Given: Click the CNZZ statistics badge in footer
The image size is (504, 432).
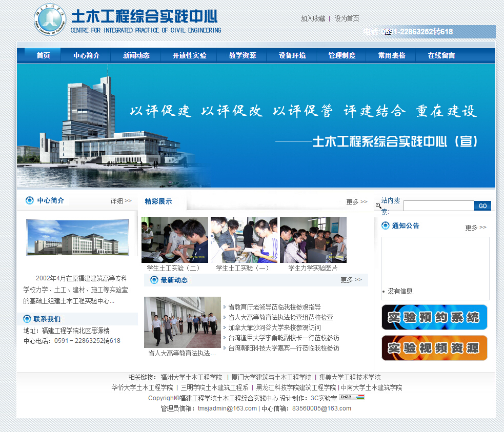Looking at the screenshot, I should [352, 397].
